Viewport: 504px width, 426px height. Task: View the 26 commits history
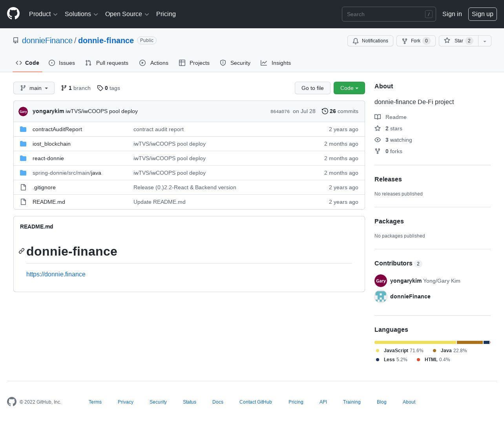(x=340, y=111)
